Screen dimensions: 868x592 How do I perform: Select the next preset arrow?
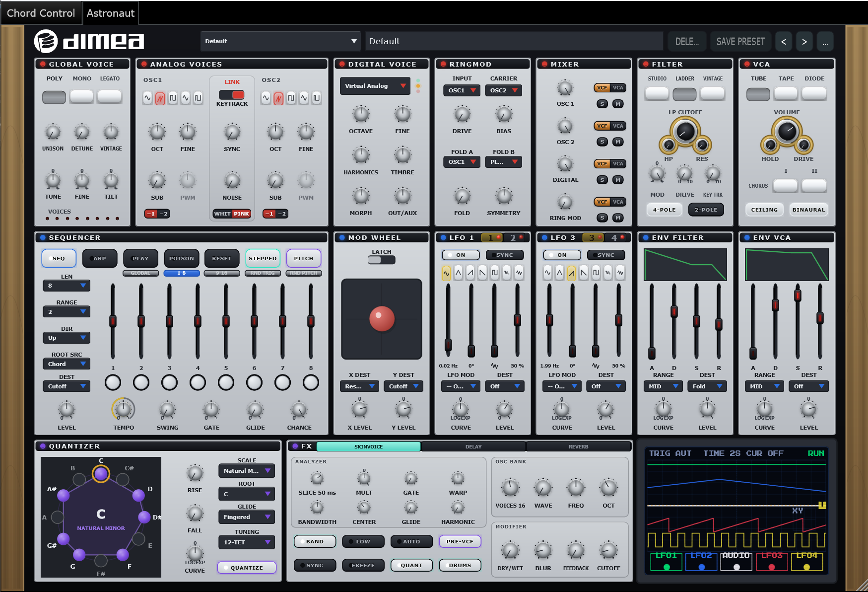tap(804, 42)
